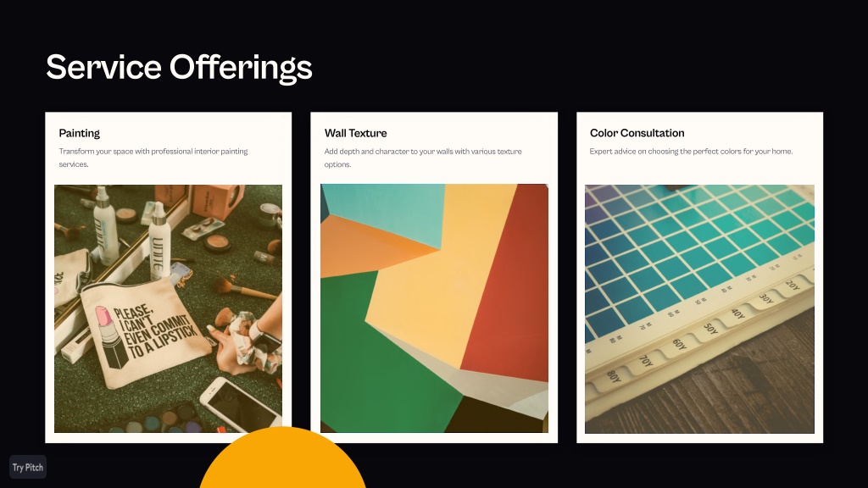Select the makeup bag photo thumbnail
Viewport: 868px width, 488px height.
point(169,308)
